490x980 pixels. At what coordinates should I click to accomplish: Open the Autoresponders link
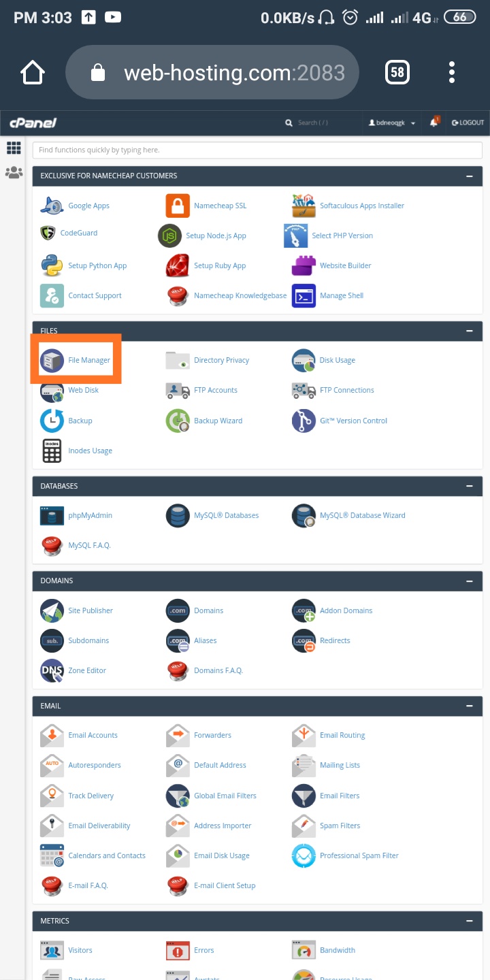94,765
